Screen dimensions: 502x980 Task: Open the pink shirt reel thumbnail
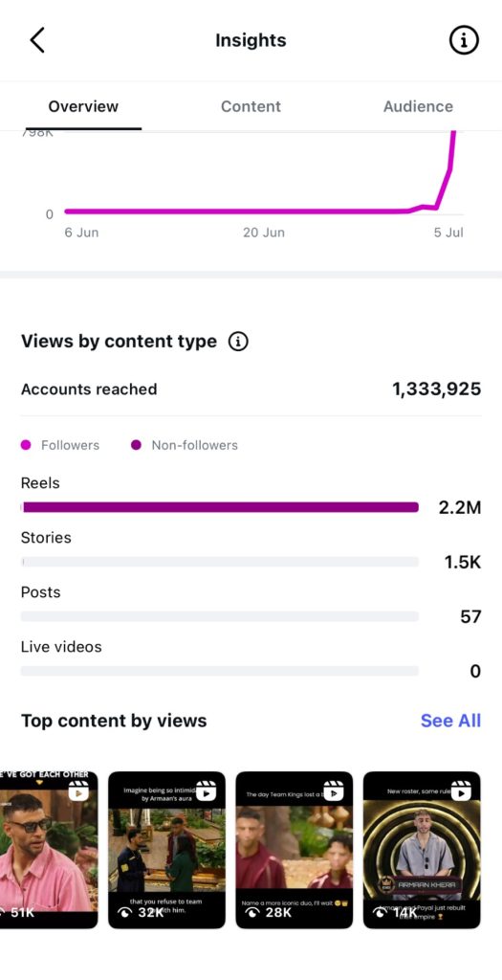49,850
